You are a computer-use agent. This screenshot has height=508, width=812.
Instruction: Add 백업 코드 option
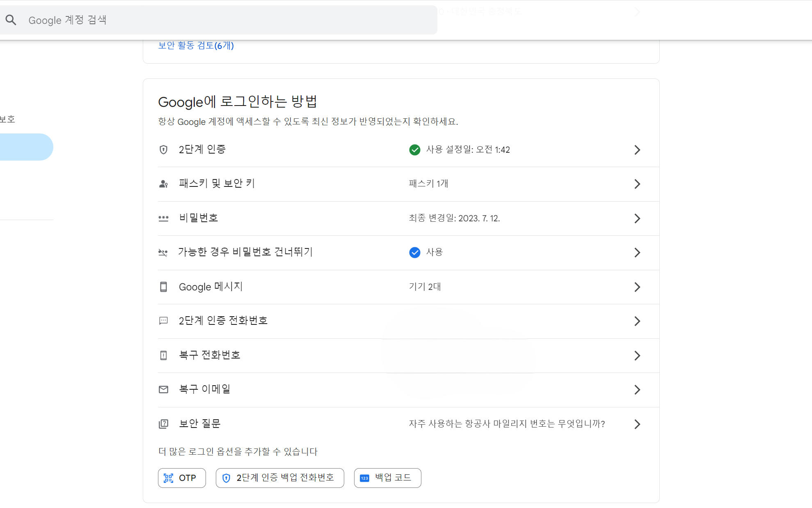pyautogui.click(x=387, y=478)
